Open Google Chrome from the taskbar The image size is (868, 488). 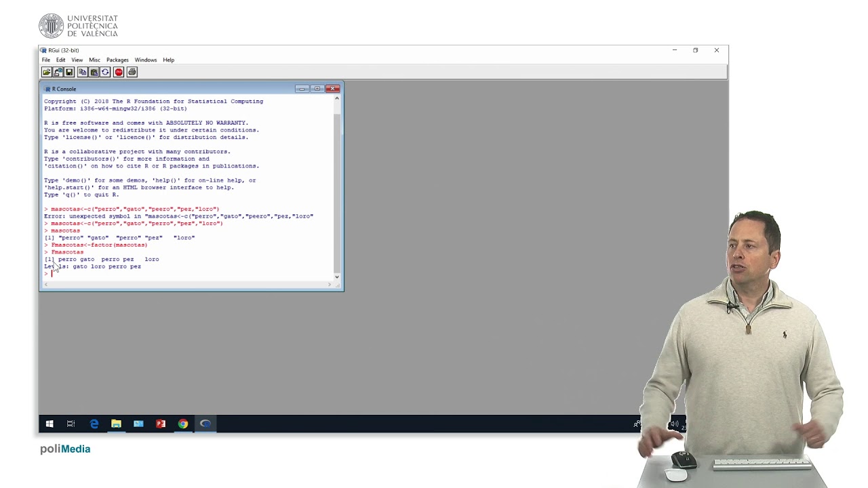click(x=183, y=424)
